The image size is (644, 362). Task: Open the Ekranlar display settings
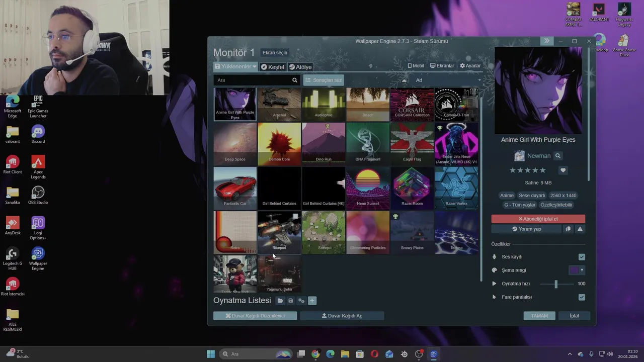click(x=442, y=66)
